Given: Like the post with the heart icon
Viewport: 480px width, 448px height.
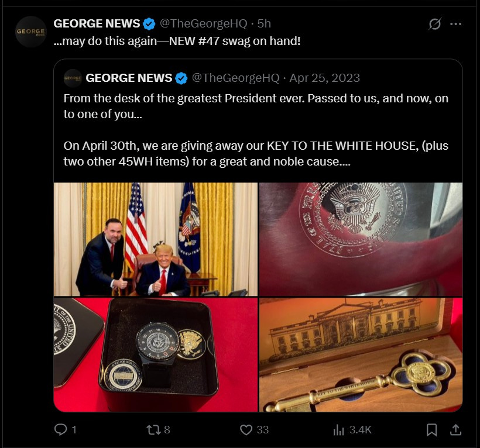Looking at the screenshot, I should coord(246,429).
